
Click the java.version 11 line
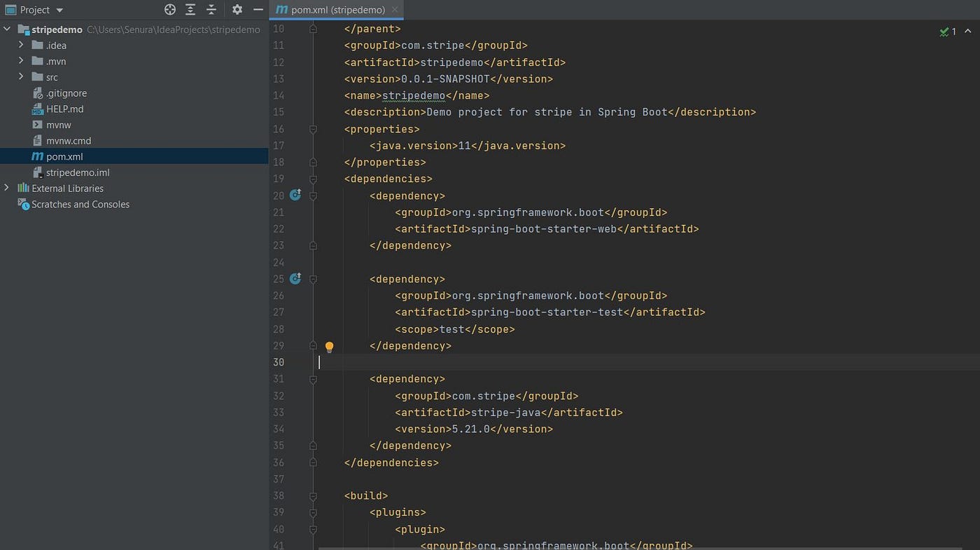468,146
